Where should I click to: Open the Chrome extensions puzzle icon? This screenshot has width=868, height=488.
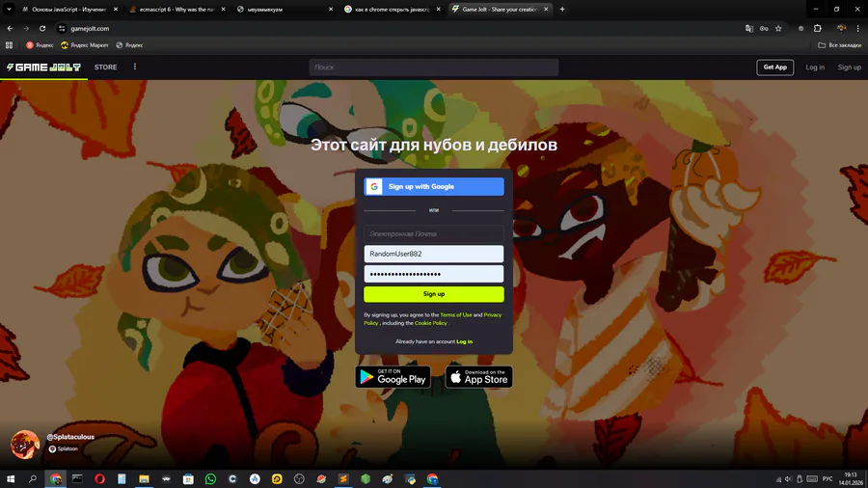tap(818, 28)
